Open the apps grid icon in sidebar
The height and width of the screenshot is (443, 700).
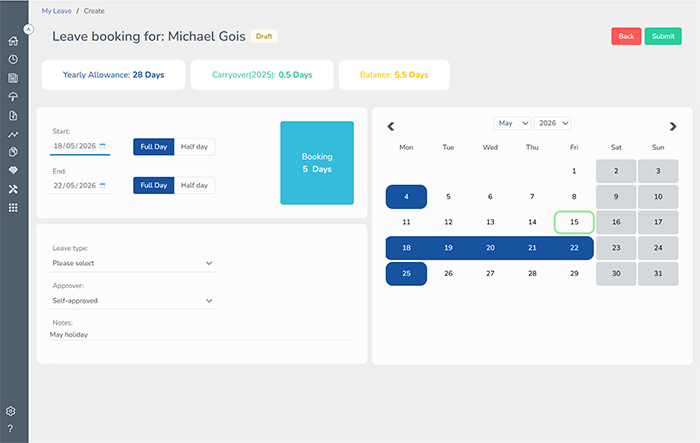pyautogui.click(x=13, y=208)
